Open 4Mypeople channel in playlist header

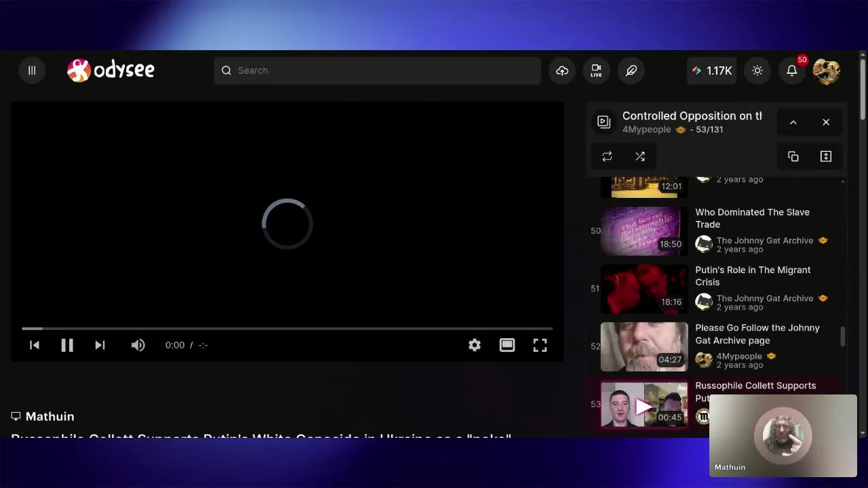pos(646,129)
